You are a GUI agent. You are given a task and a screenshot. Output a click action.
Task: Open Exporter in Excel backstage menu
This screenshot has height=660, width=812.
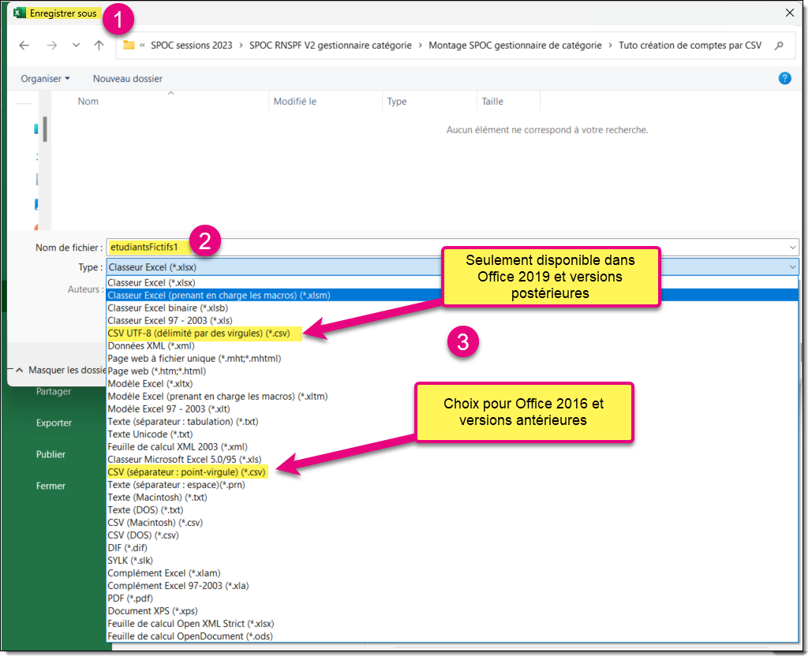(54, 423)
